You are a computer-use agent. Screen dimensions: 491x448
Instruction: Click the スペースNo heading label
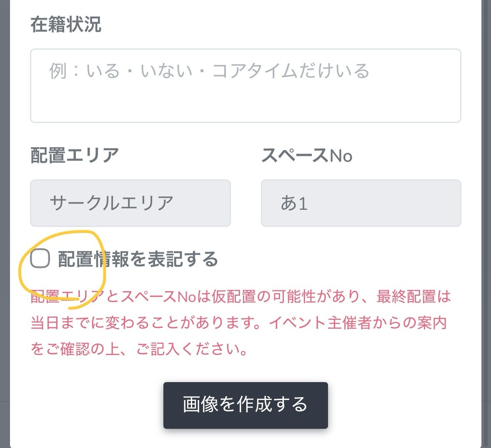pos(307,156)
